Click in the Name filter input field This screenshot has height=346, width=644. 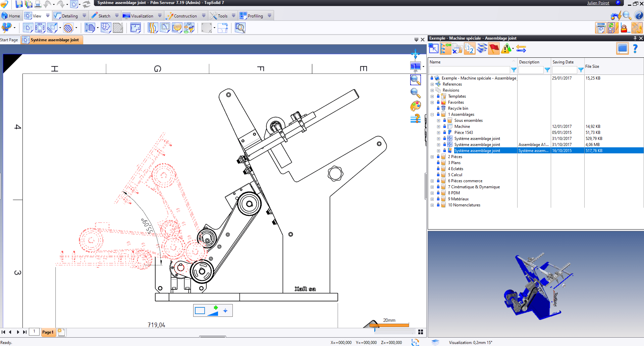pyautogui.click(x=469, y=70)
